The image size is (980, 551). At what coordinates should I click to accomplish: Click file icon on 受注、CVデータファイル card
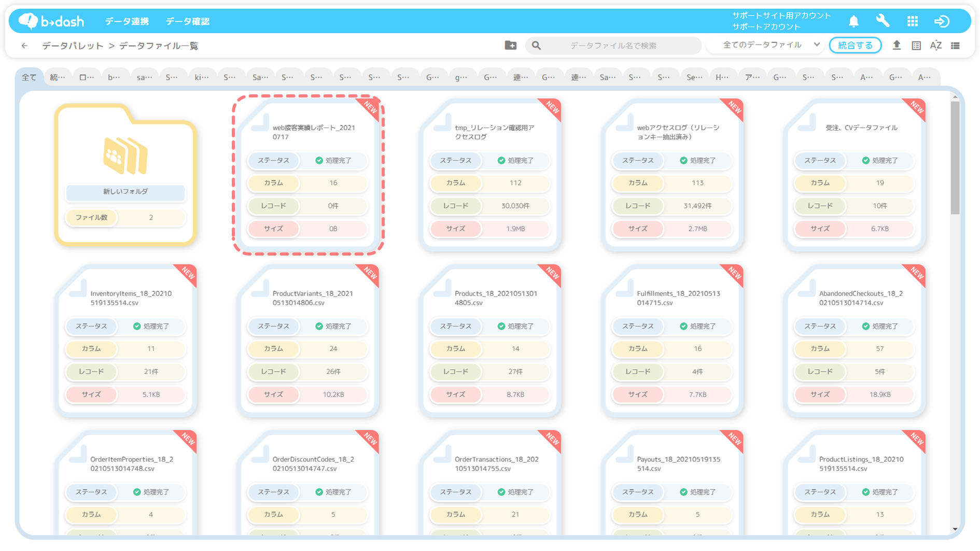[x=806, y=123]
